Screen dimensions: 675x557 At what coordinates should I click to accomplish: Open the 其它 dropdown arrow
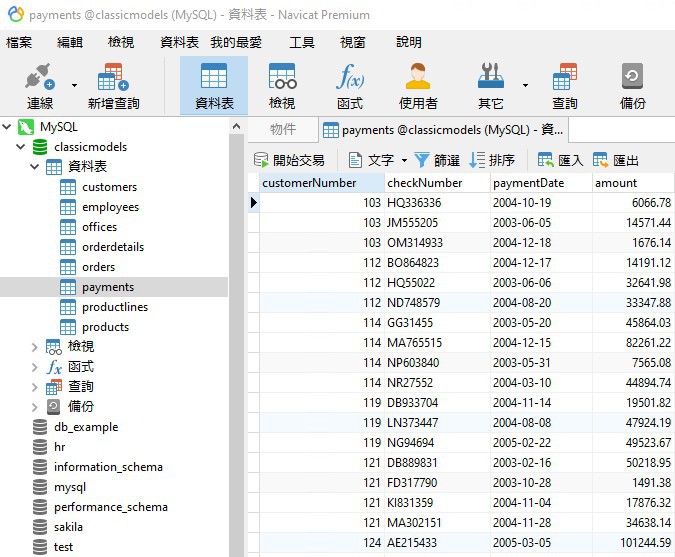tap(525, 85)
